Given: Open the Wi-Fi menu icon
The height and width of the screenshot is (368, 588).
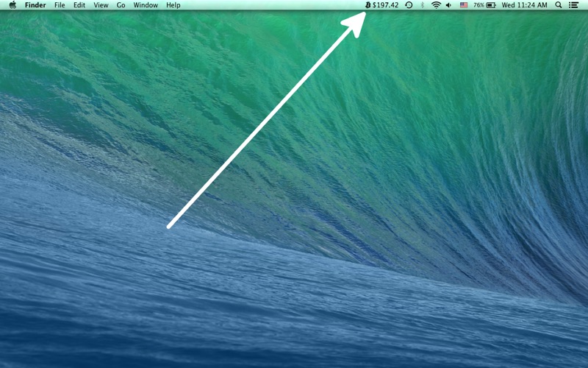Looking at the screenshot, I should pos(436,5).
